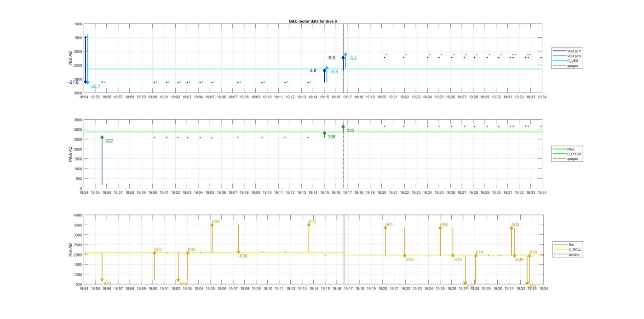This screenshot has height=319, width=644.
Task: Click the '19:16' x-tick on the Pitch plot
Action: [x=336, y=192]
